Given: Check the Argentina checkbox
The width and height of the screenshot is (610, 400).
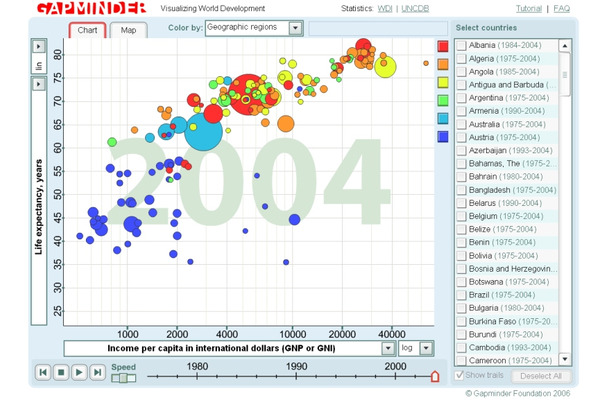Looking at the screenshot, I should (x=461, y=98).
